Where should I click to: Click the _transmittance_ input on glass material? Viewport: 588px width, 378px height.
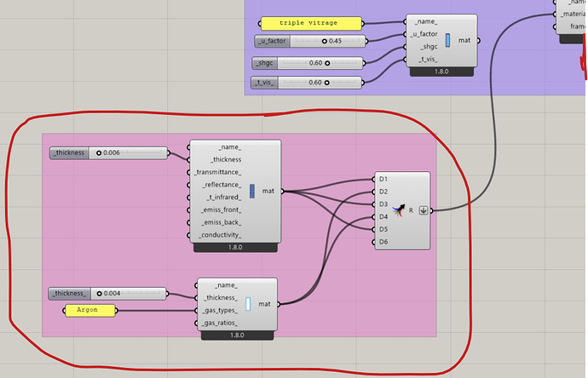tap(218, 172)
